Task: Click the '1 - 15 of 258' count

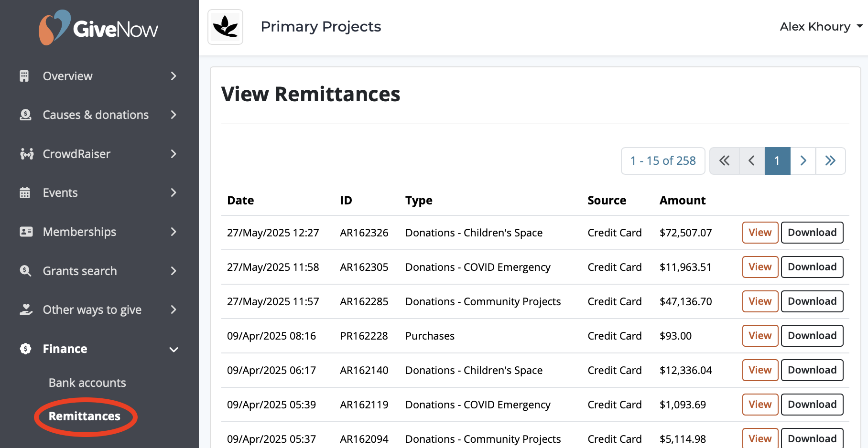Action: click(663, 161)
